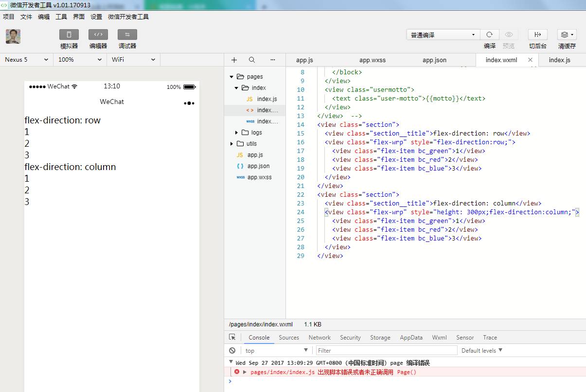Click the preview eye icon
The height and width of the screenshot is (392, 586).
pyautogui.click(x=509, y=34)
